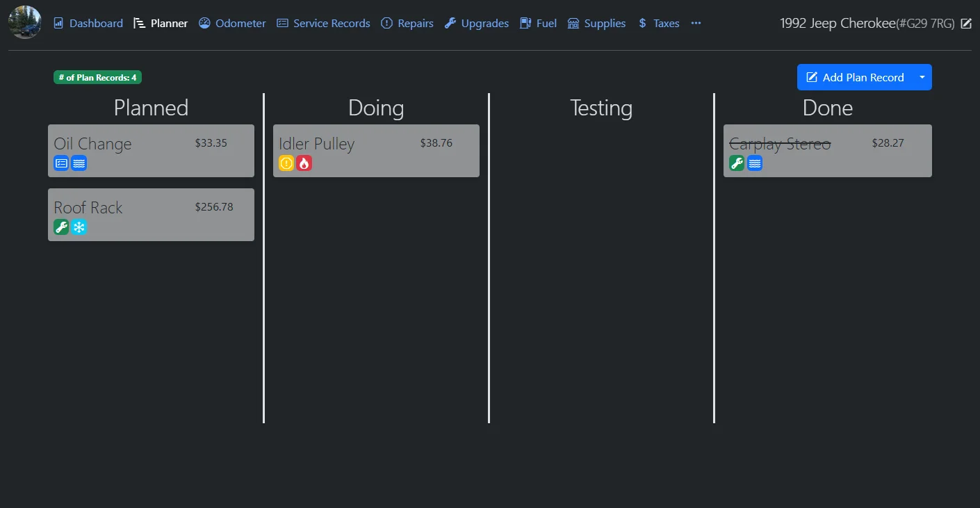Click the snowflake badge on Roof Rack
Image resolution: width=980 pixels, height=508 pixels.
tap(79, 227)
